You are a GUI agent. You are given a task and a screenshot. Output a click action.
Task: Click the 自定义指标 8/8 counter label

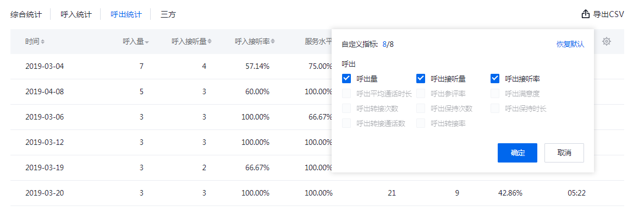pos(367,44)
